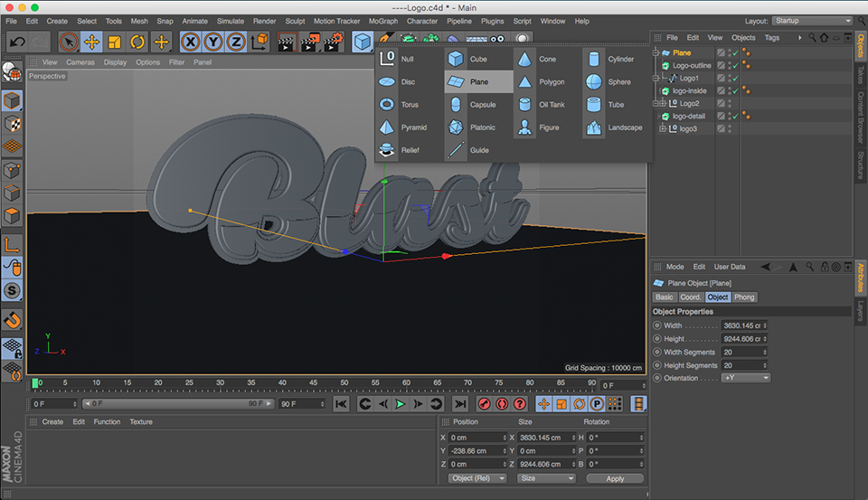Pick the Landscape primitive object
This screenshot has width=868, height=500.
coord(593,127)
